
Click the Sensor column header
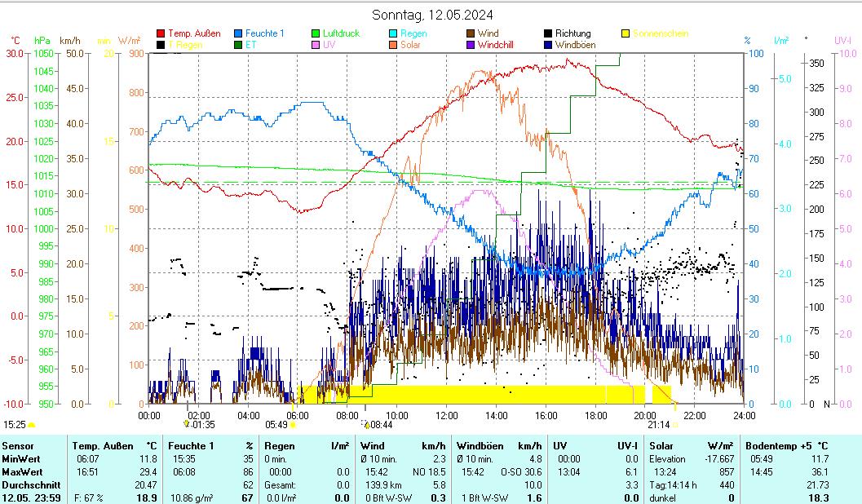18,446
